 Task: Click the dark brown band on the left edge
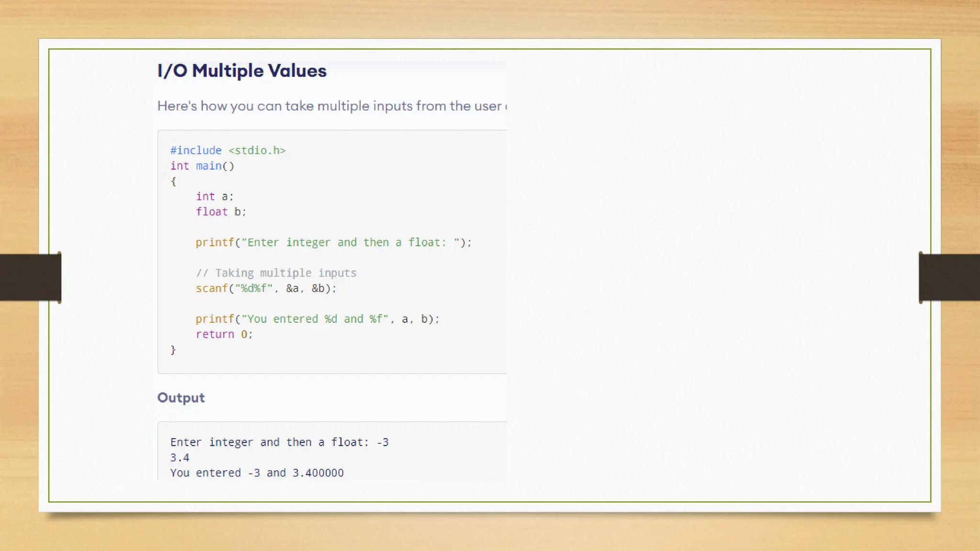[x=29, y=277]
